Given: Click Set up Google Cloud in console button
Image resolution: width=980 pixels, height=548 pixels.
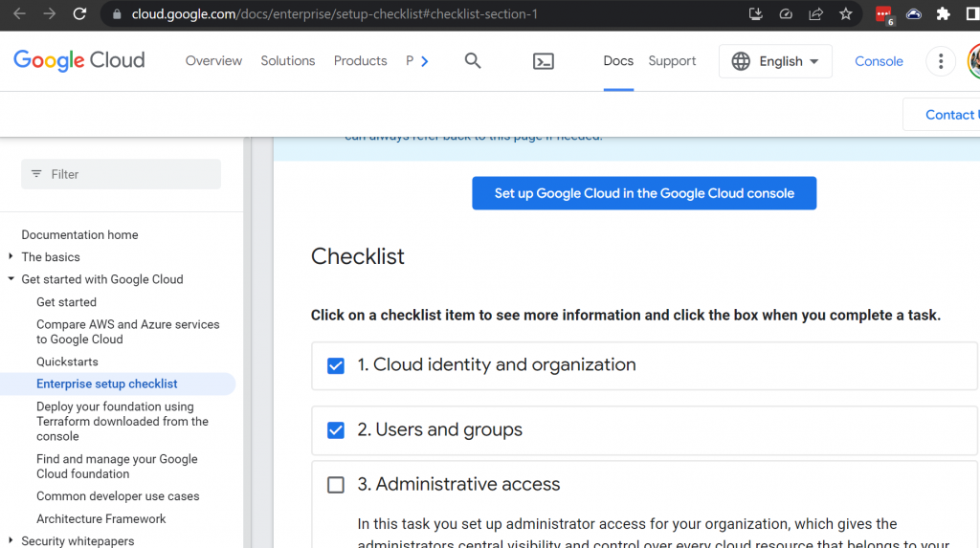Looking at the screenshot, I should pyautogui.click(x=644, y=193).
